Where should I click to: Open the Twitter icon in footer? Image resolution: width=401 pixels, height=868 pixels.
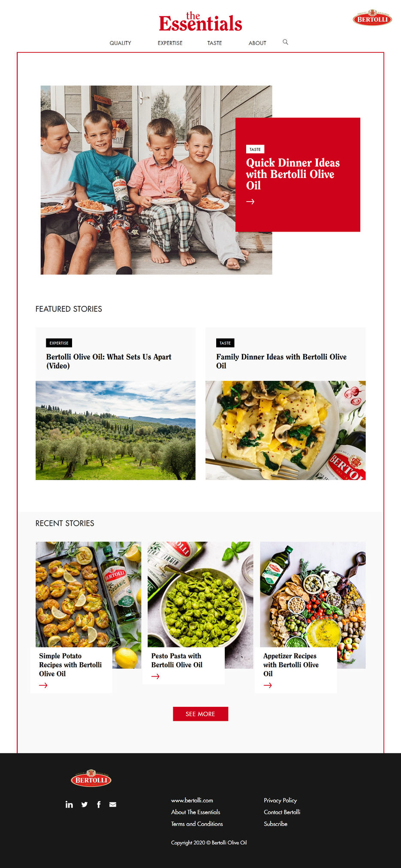pos(84,805)
